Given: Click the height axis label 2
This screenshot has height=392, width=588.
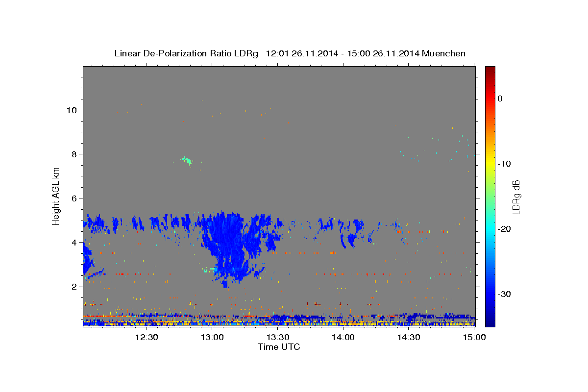Looking at the screenshot, I should tap(75, 286).
